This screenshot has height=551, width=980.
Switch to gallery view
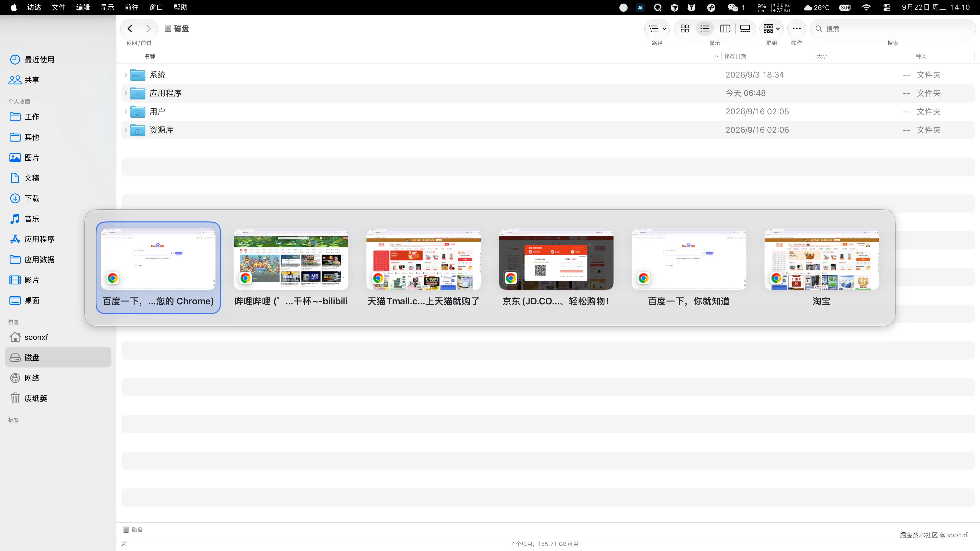(745, 29)
